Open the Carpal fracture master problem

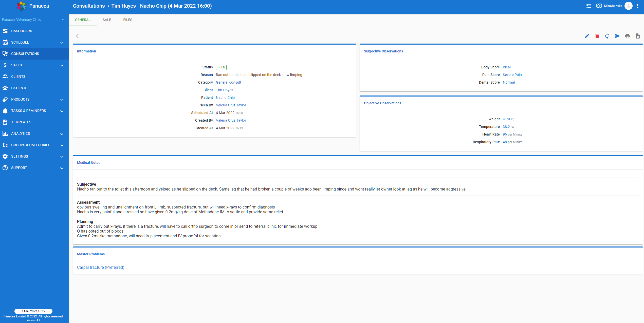tap(100, 267)
